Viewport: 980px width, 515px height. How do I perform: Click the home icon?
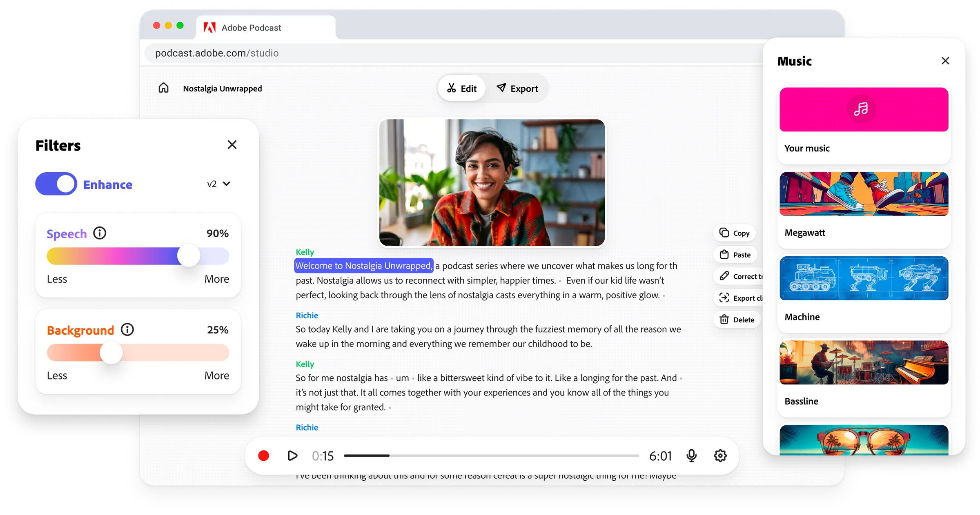click(163, 88)
